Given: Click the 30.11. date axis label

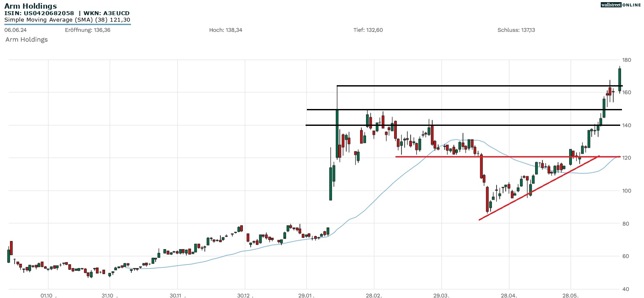Looking at the screenshot, I should click(177, 296).
